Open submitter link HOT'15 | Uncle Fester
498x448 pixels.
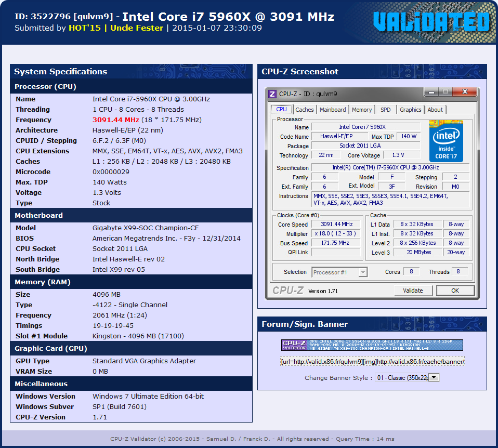point(116,28)
